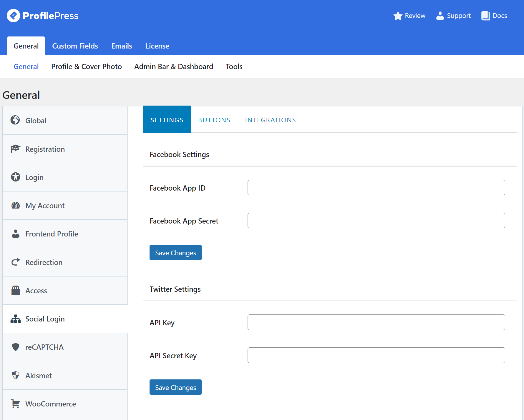Open Admin Bar & Dashboard settings

coord(174,66)
